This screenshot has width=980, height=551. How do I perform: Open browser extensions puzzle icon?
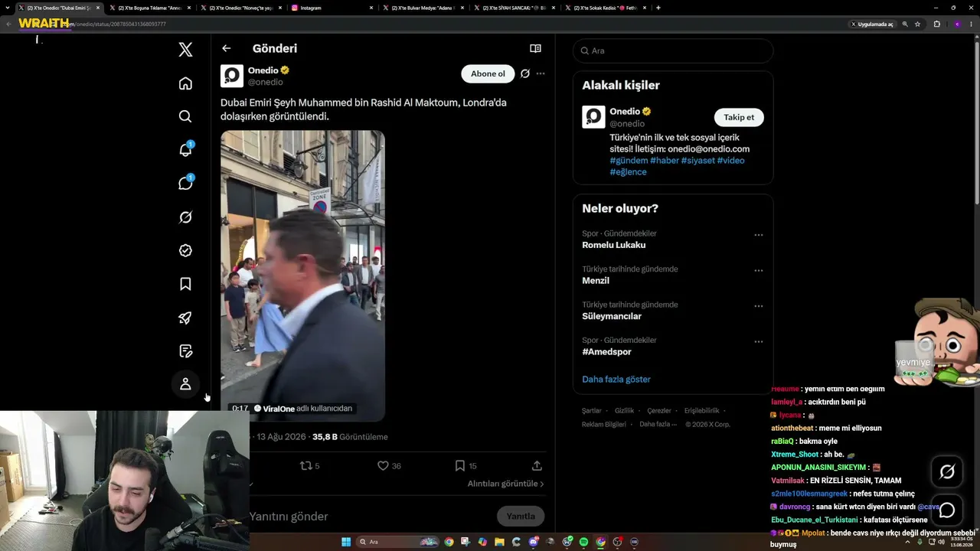(936, 24)
